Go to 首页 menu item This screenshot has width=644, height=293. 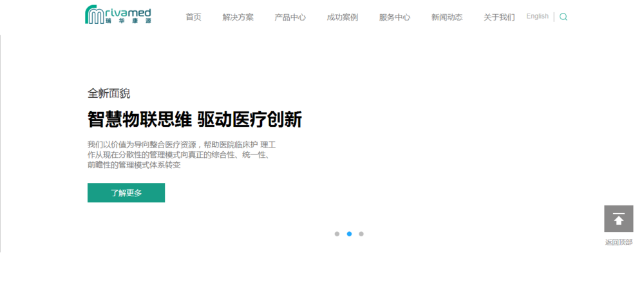coord(193,17)
